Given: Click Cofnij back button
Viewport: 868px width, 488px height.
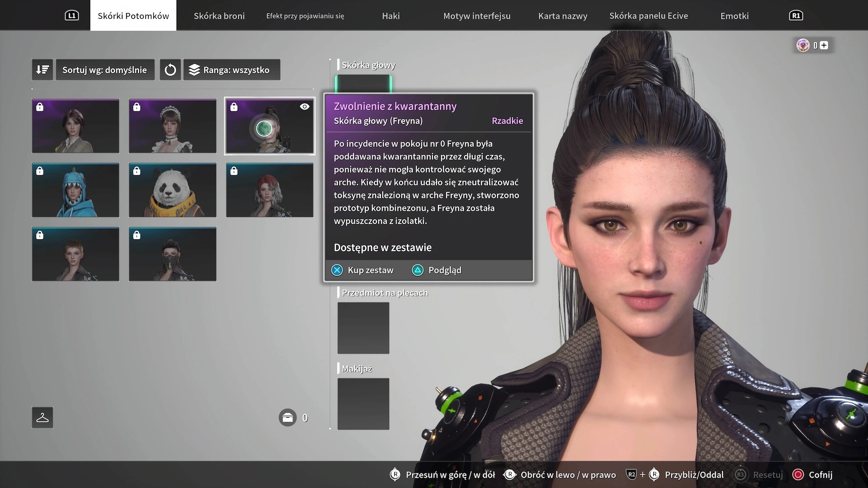Looking at the screenshot, I should click(x=813, y=474).
